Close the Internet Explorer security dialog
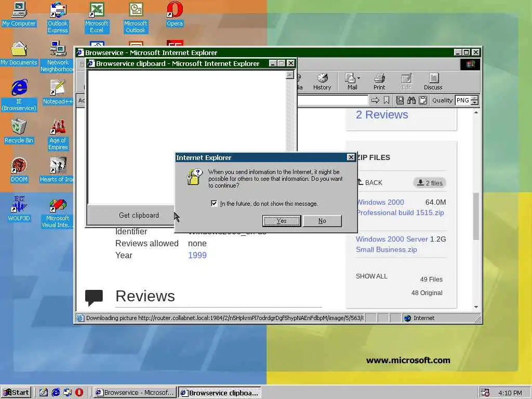Image resolution: width=532 pixels, height=399 pixels. tap(351, 157)
